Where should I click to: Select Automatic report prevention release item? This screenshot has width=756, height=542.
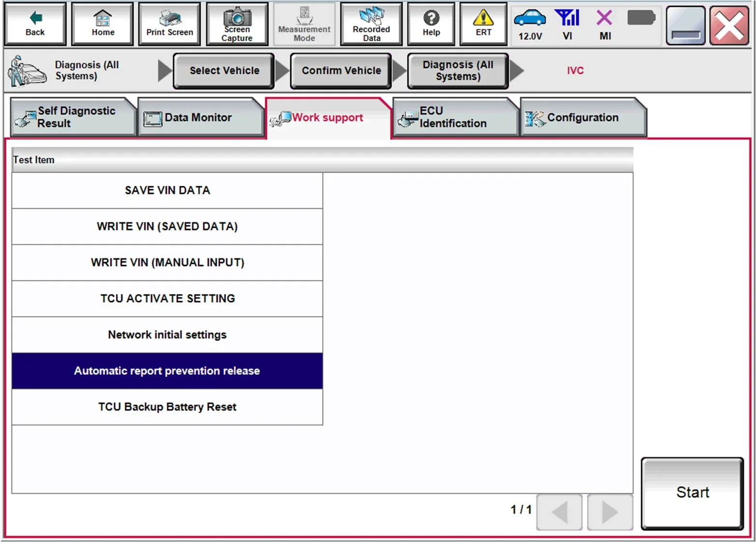click(x=167, y=371)
